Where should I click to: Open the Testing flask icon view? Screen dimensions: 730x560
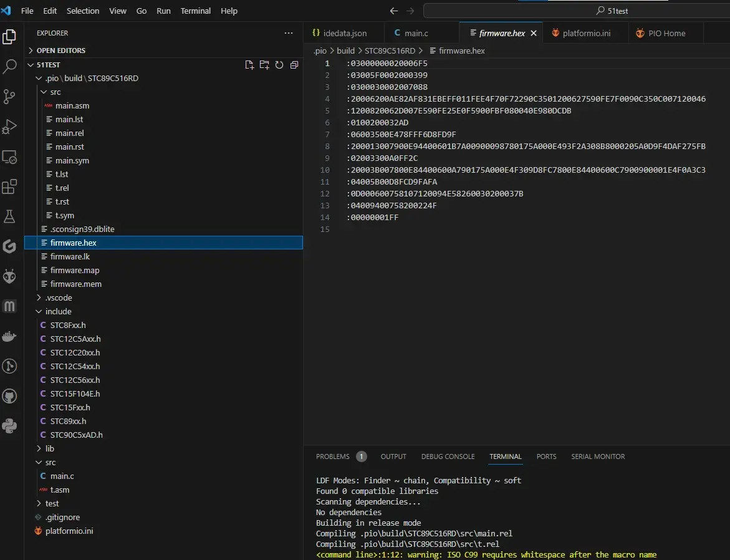point(9,216)
